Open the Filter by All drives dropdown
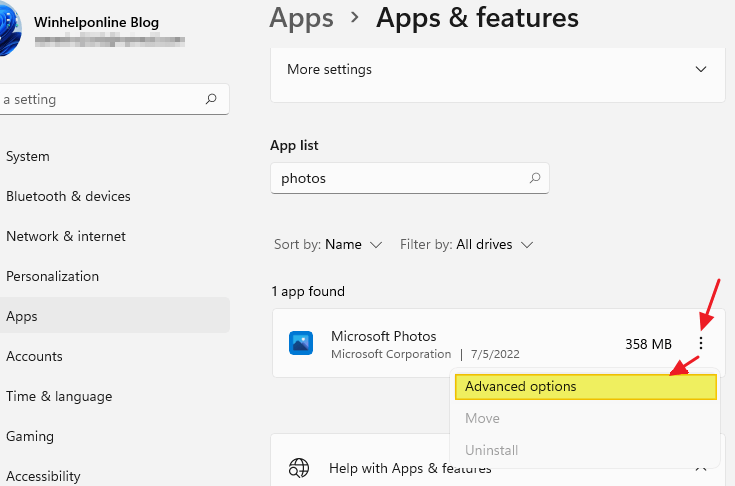Viewport: 735px width, 486px height. click(466, 245)
